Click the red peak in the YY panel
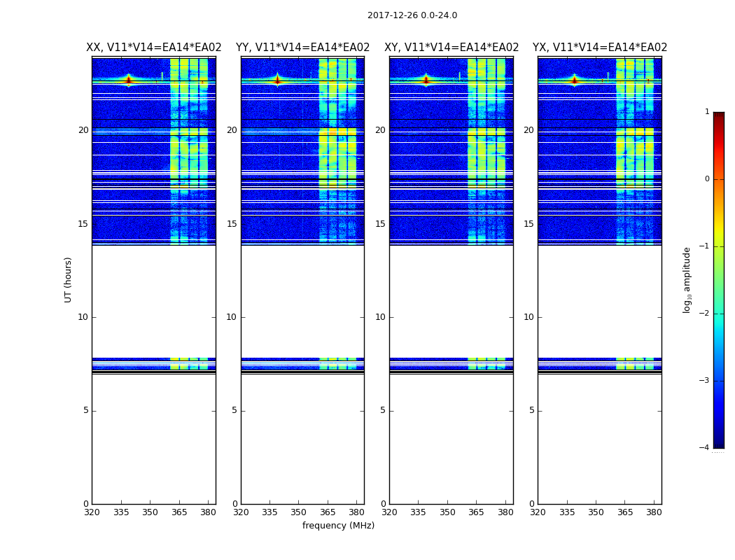The width and height of the screenshot is (735, 560). coord(277,80)
